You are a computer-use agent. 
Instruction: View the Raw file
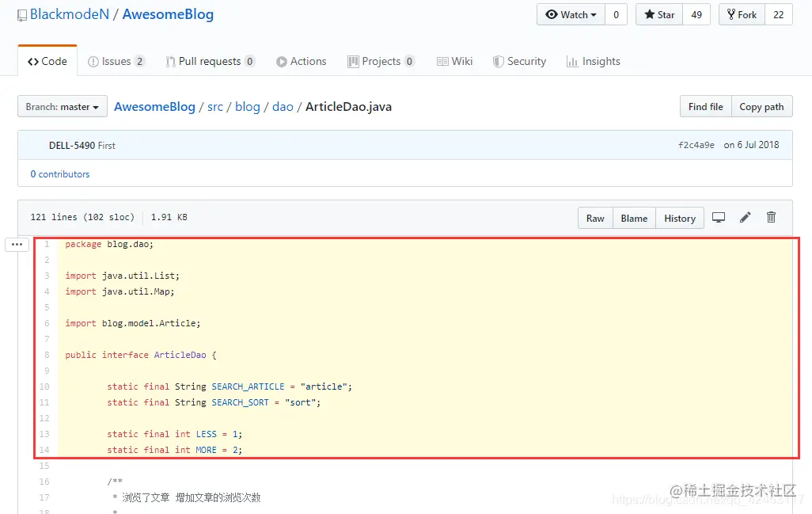[x=595, y=218]
